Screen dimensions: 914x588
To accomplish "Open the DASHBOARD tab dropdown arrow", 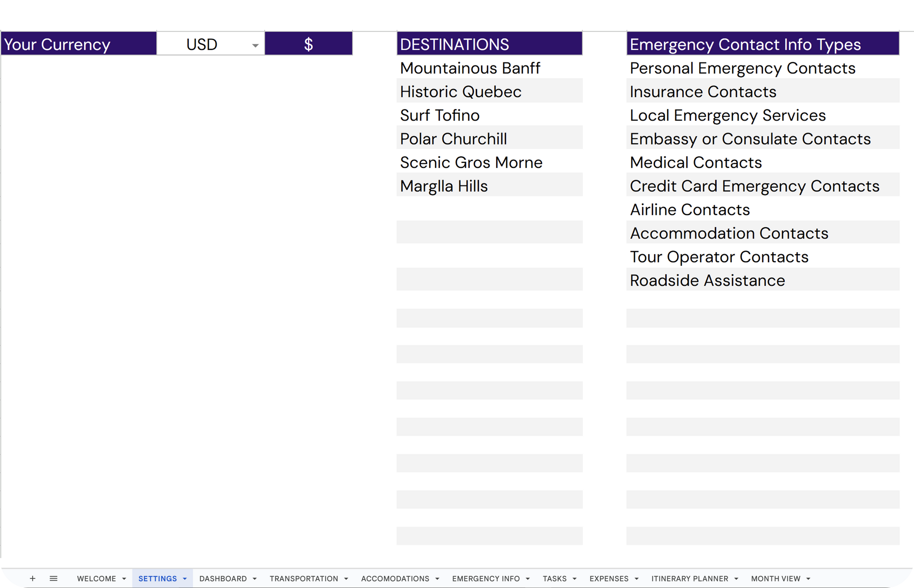I will tap(255, 579).
